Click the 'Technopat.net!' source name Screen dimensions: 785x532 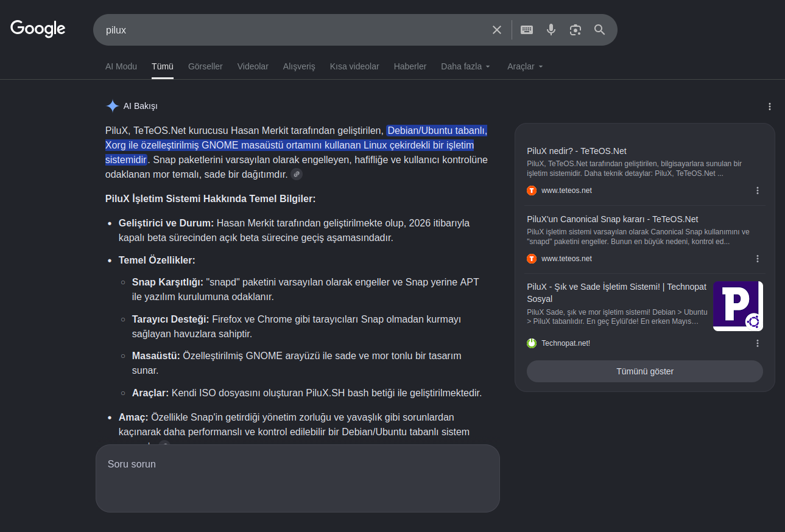(566, 343)
